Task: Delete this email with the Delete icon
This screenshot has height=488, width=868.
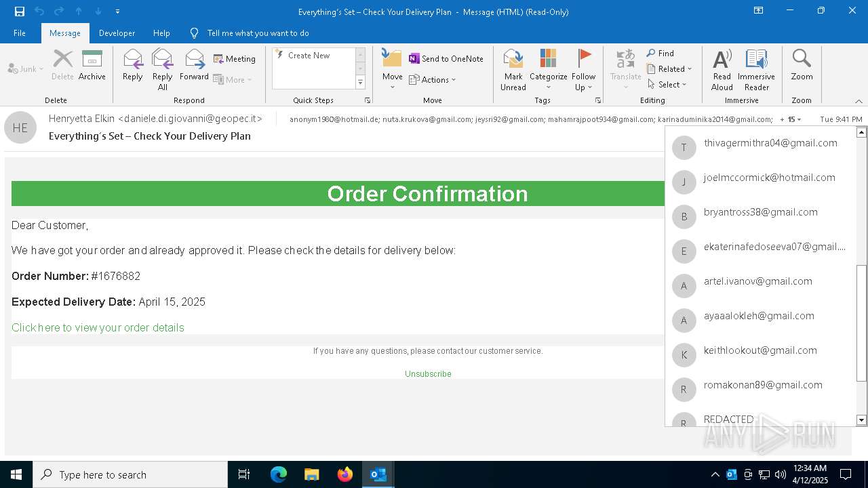Action: [x=62, y=65]
